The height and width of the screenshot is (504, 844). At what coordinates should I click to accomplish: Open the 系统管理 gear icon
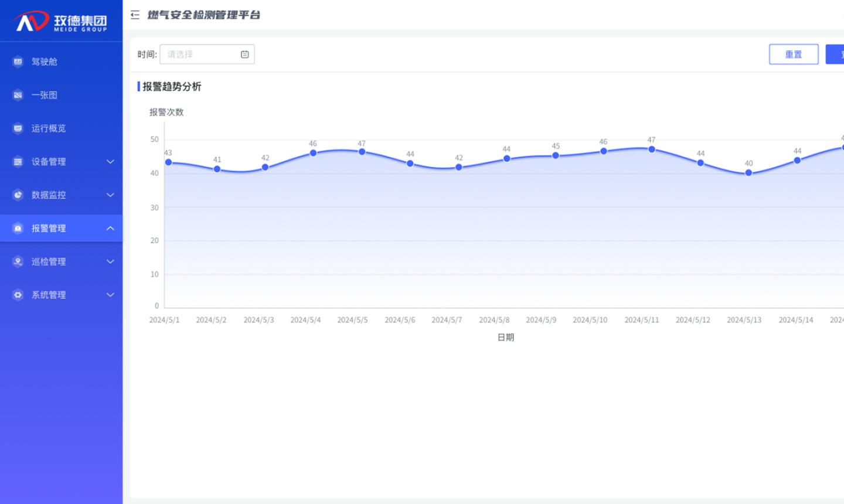[x=17, y=295]
